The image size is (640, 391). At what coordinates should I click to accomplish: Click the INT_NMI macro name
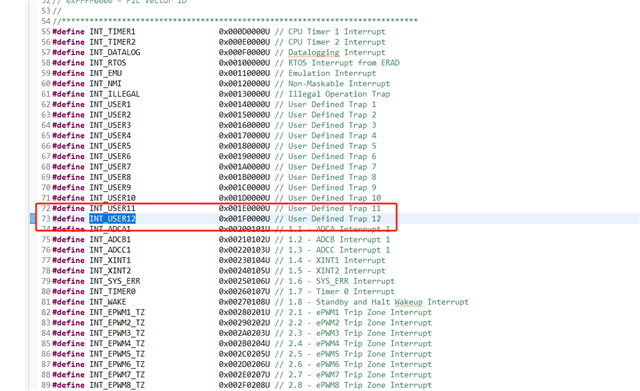click(x=105, y=84)
